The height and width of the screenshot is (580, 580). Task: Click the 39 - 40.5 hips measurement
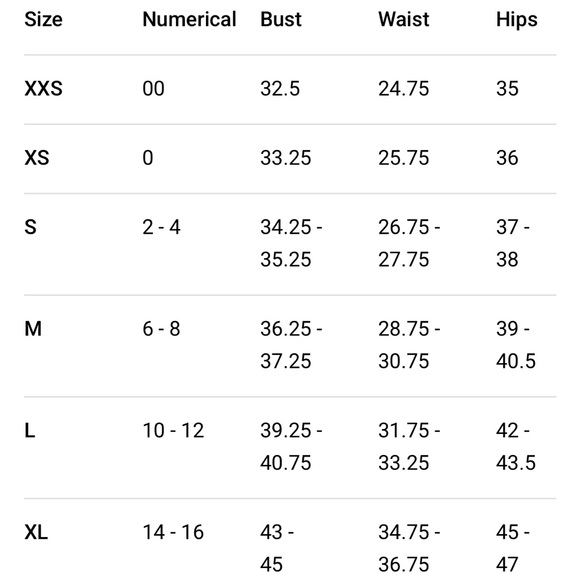516,345
